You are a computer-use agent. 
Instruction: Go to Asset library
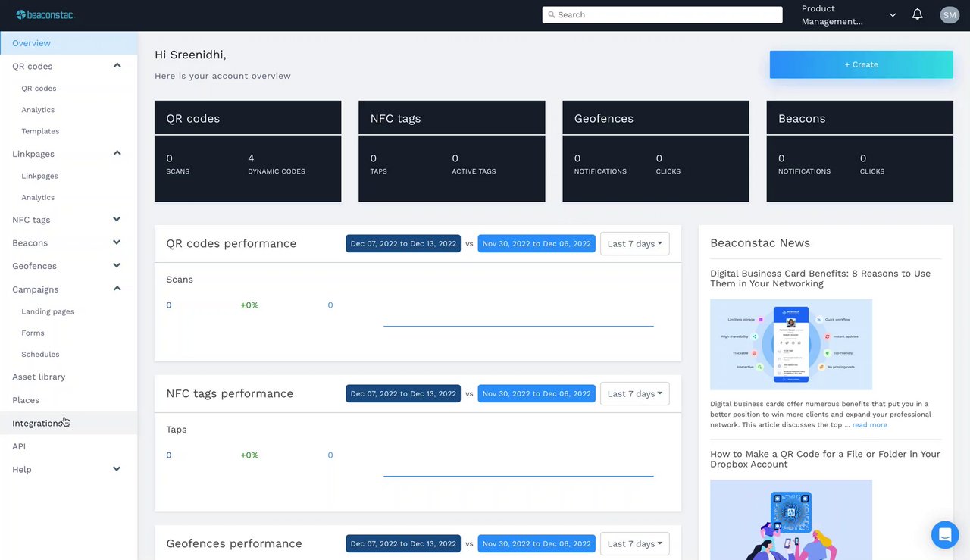coord(39,377)
